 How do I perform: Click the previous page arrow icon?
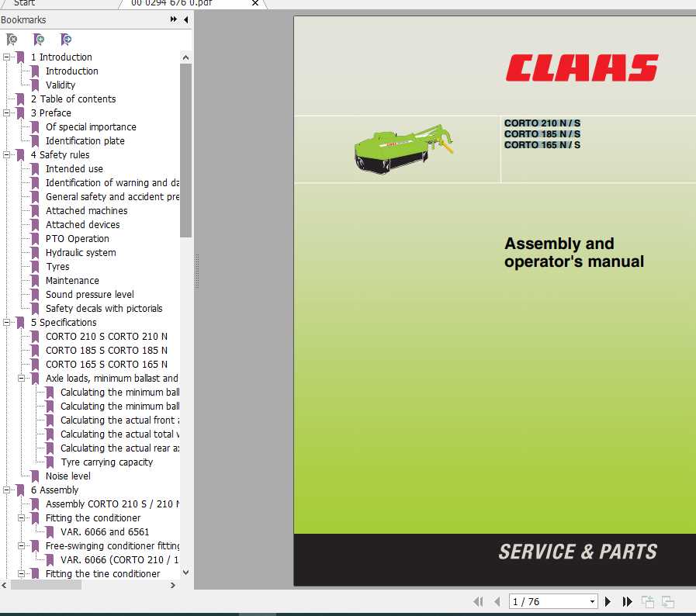(x=497, y=601)
